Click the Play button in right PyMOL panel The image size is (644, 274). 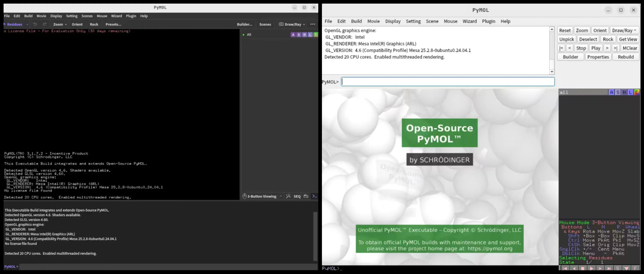tap(596, 48)
